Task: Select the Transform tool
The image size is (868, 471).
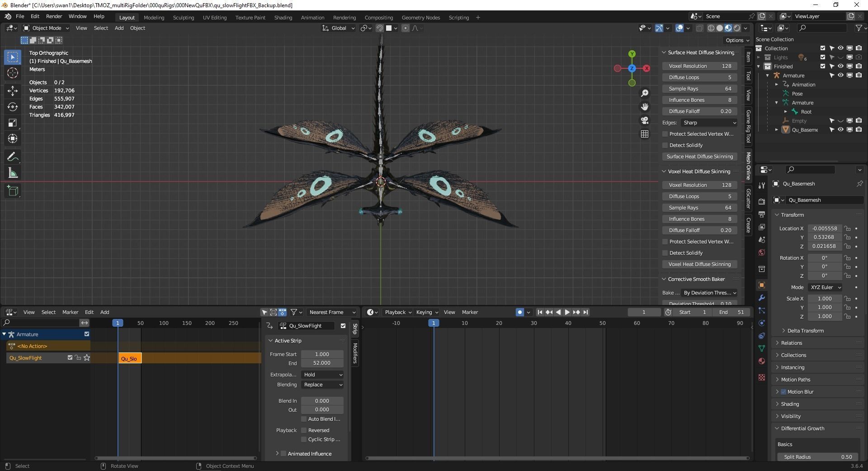Action: [13, 138]
